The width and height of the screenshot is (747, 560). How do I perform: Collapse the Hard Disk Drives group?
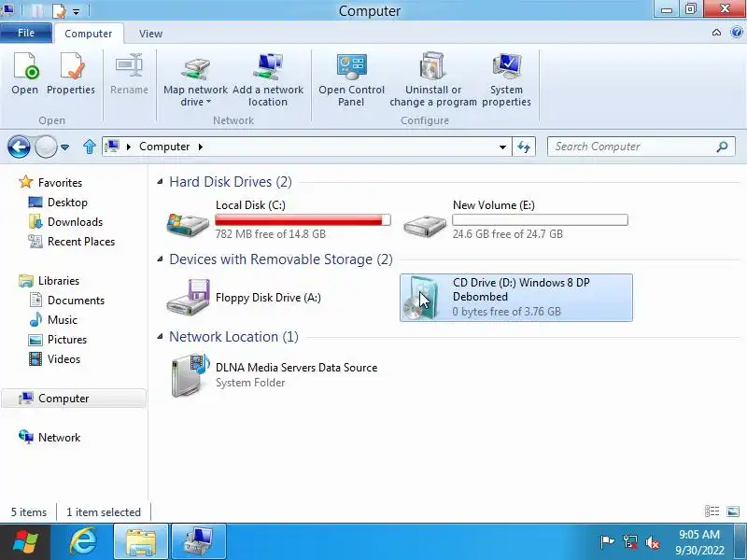click(160, 181)
